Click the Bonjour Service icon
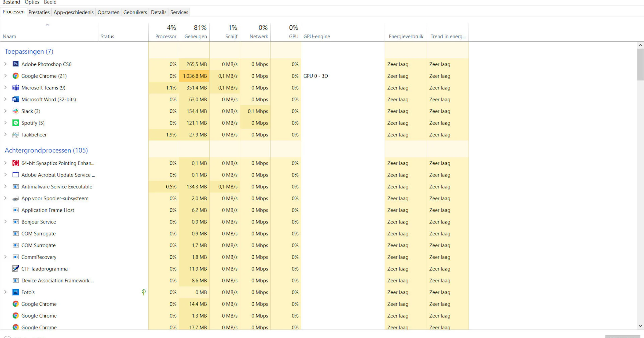644x338 pixels. click(16, 222)
